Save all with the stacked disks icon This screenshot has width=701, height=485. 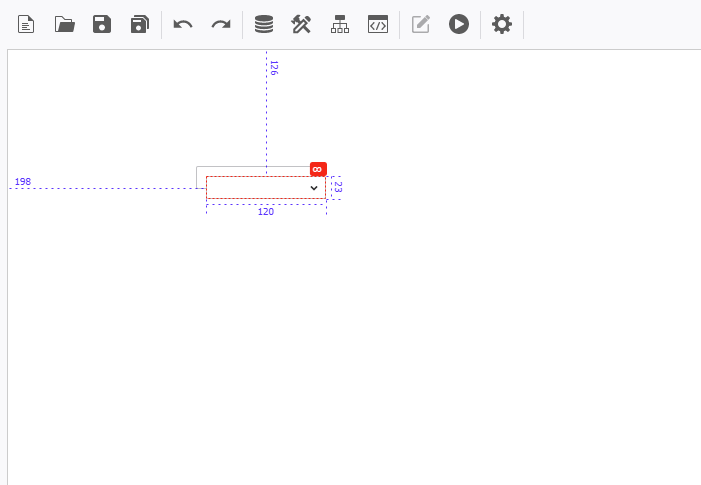pos(140,24)
